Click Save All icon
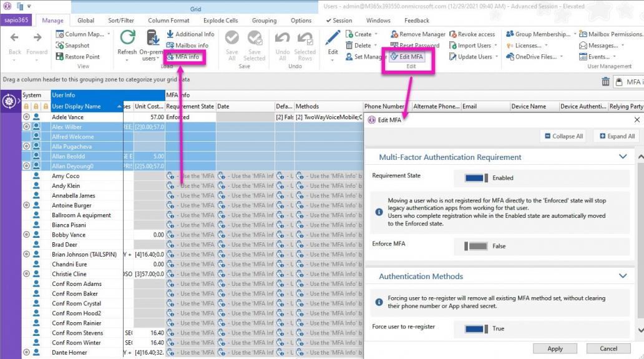 point(232,38)
